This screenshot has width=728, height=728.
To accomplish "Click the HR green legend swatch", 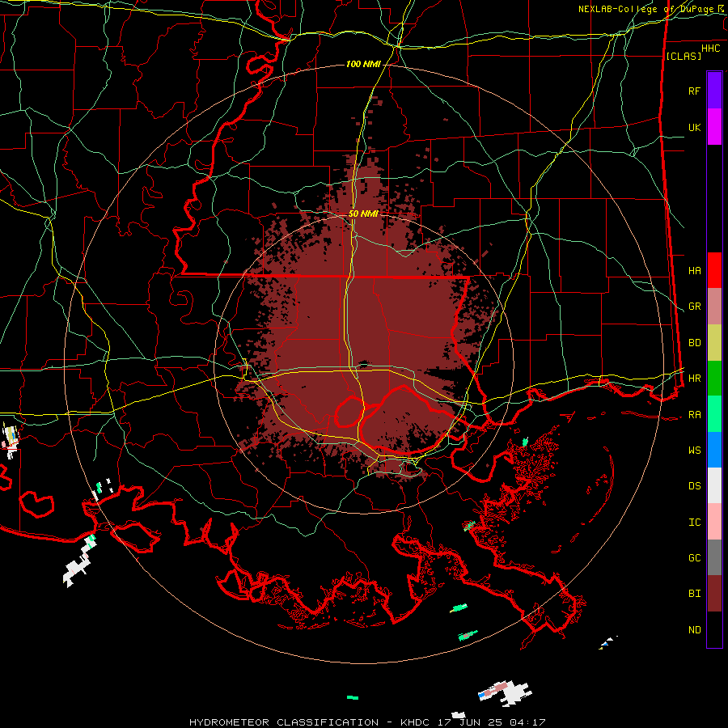I will 714,379.
